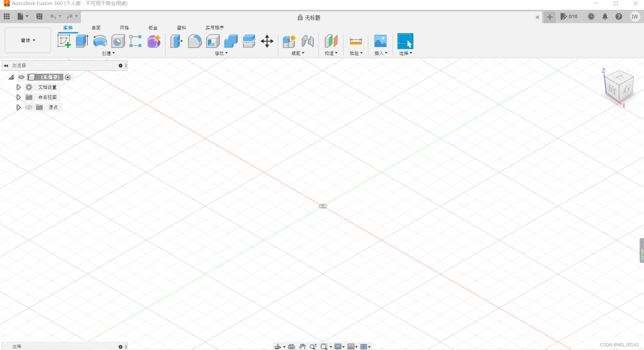
Task: Click the 0/10 extensions counter button
Action: pyautogui.click(x=569, y=16)
